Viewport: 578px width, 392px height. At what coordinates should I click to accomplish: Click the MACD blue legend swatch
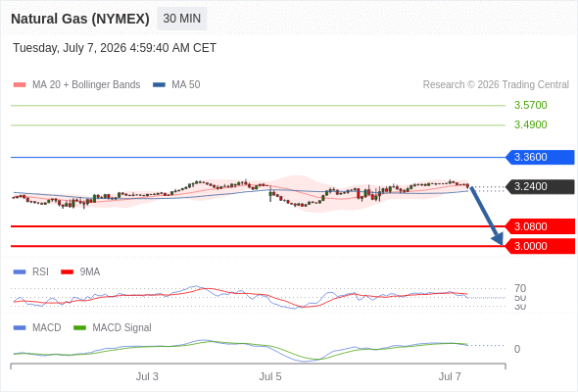[x=20, y=327]
